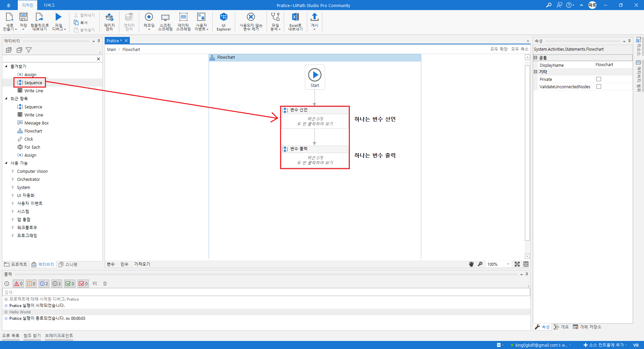Edit the DisplayName value field

tap(613, 65)
